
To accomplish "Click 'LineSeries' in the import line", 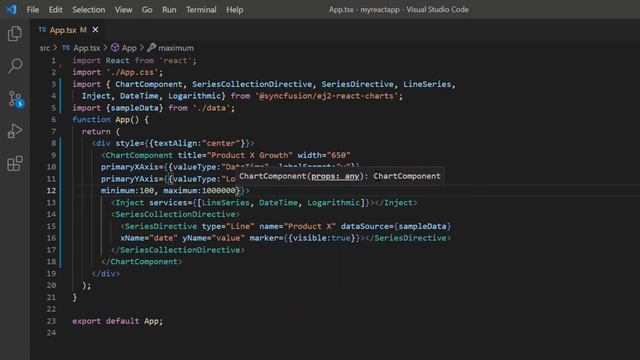I will click(x=427, y=84).
